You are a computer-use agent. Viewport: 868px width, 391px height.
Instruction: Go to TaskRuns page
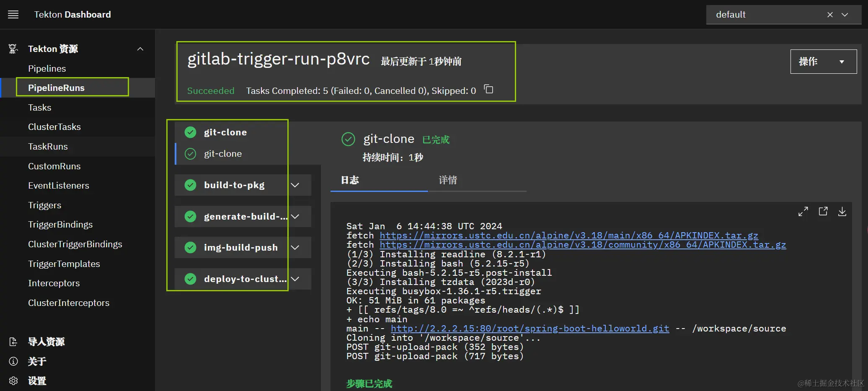point(48,146)
